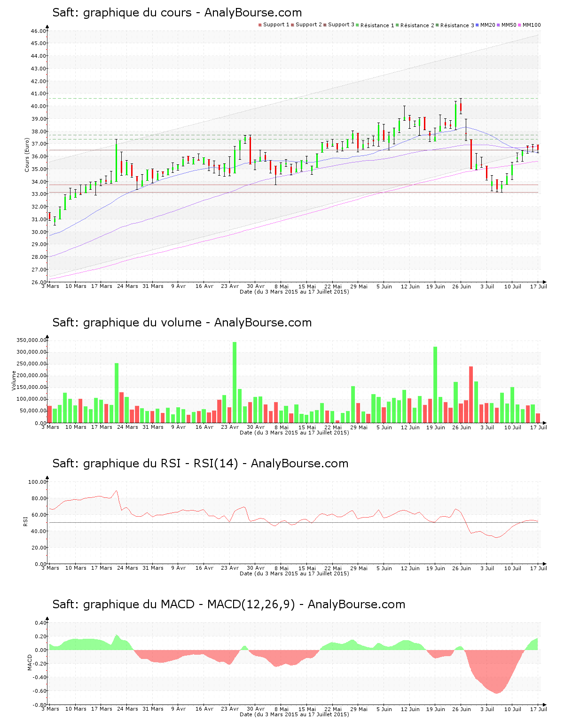Select the Support 3 legend label
The image size is (564, 728).
(x=341, y=25)
